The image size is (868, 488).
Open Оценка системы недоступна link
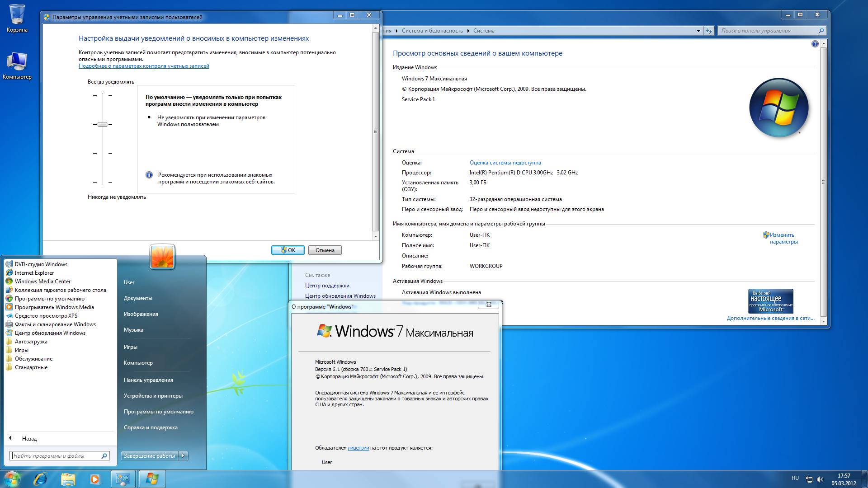(x=505, y=163)
